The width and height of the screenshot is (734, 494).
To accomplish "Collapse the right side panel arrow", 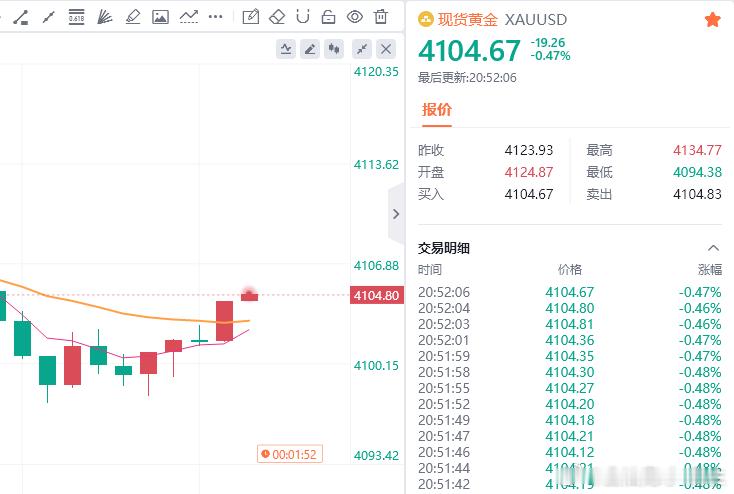I will (x=396, y=214).
